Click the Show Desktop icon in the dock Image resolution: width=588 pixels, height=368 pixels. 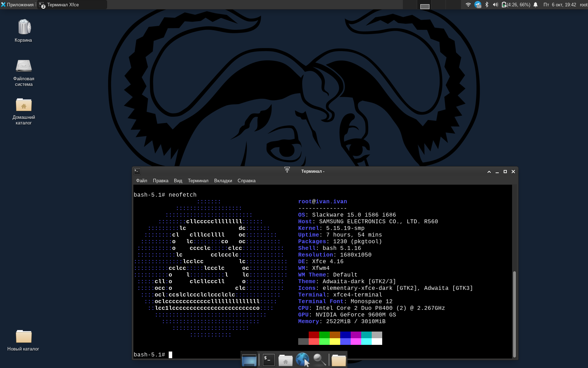[249, 360]
